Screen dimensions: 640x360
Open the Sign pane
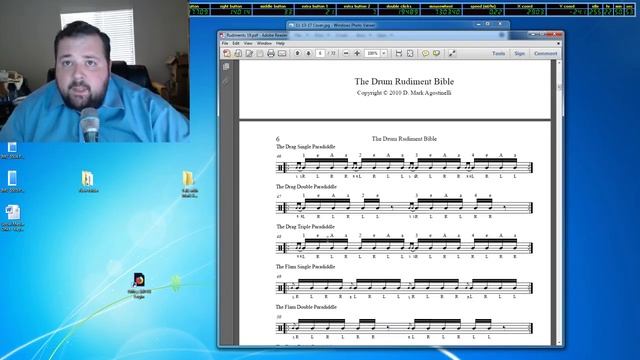520,53
